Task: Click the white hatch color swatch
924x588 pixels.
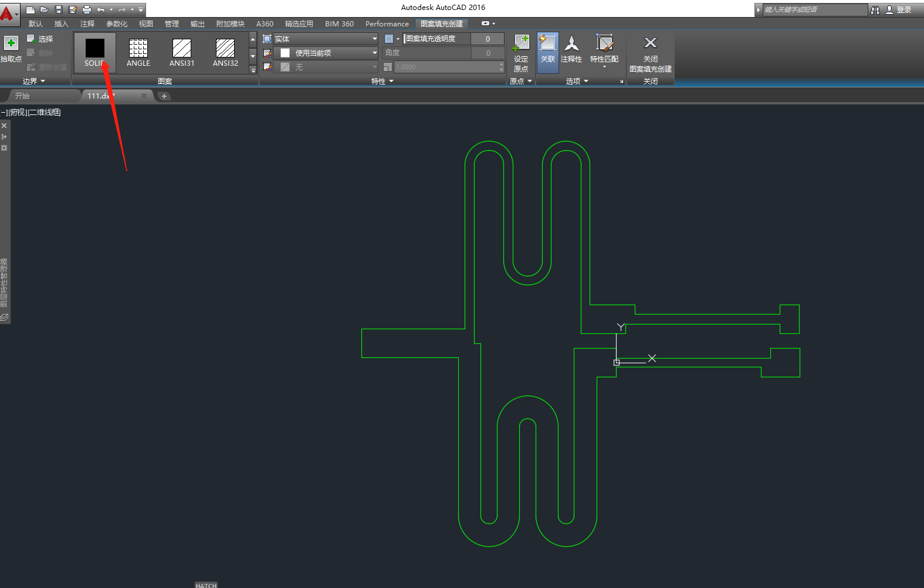Action: [285, 53]
